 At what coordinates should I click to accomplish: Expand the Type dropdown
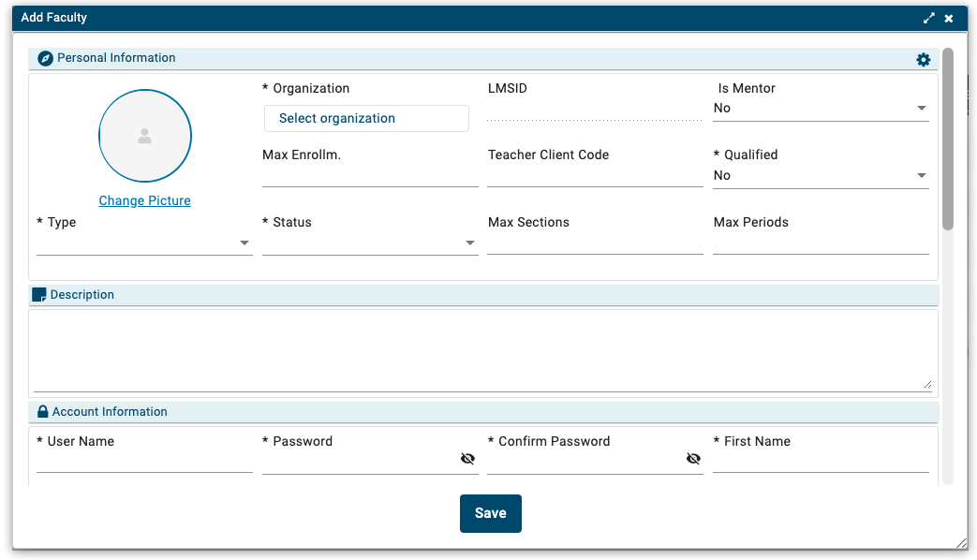(x=144, y=243)
